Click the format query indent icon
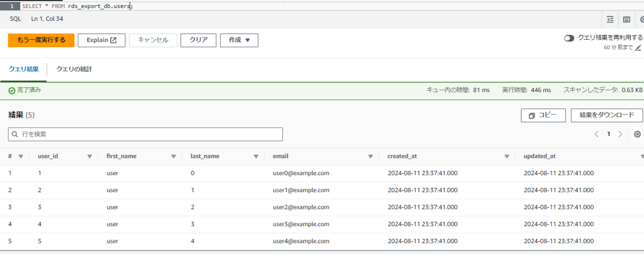644x254 pixels. pyautogui.click(x=610, y=19)
